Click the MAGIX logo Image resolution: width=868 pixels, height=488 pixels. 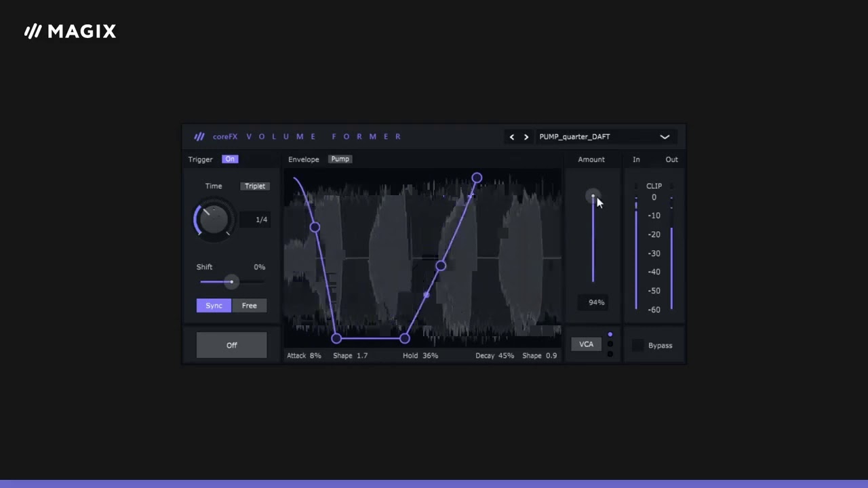click(x=71, y=31)
